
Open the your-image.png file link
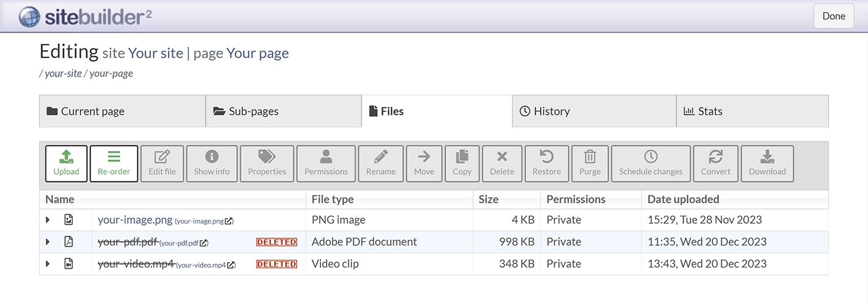click(x=135, y=220)
